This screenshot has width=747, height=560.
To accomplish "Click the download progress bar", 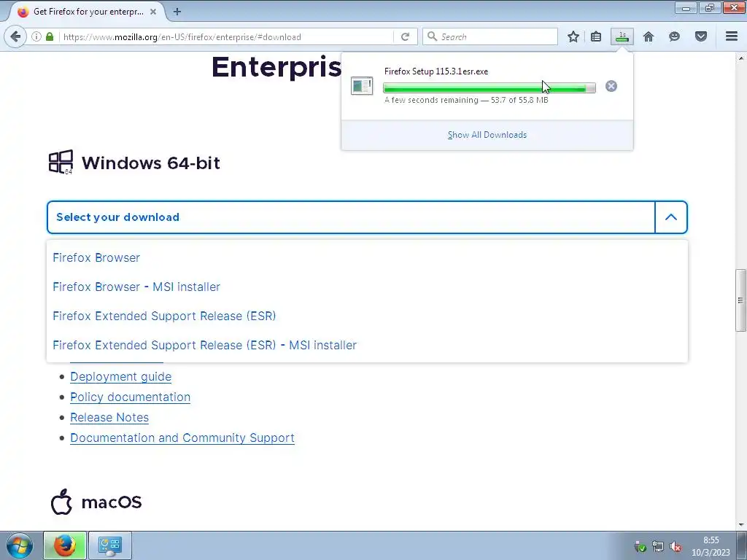I will click(489, 87).
